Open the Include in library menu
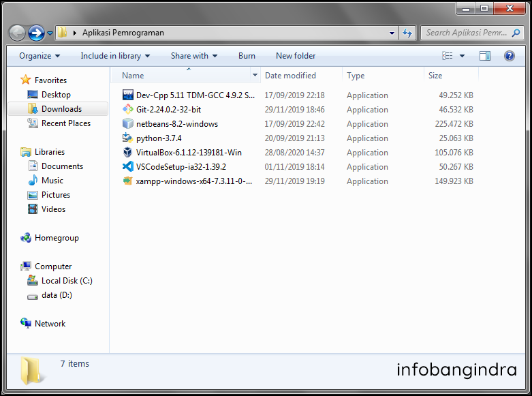This screenshot has width=532, height=396. (115, 56)
